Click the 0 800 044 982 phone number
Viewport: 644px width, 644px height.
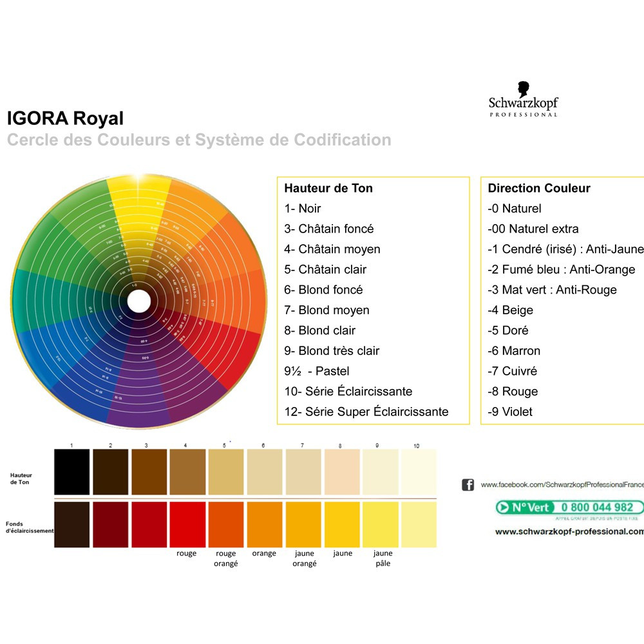(592, 507)
